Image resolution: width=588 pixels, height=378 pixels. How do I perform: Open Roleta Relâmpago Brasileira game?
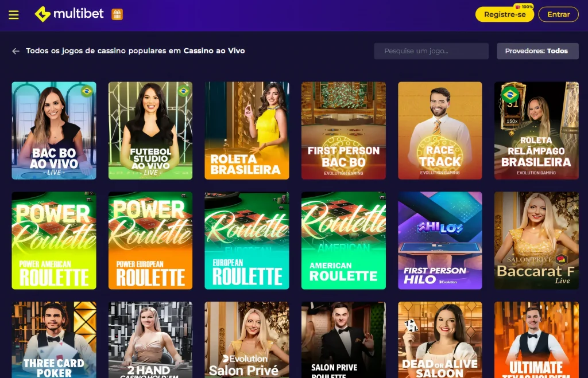click(536, 131)
